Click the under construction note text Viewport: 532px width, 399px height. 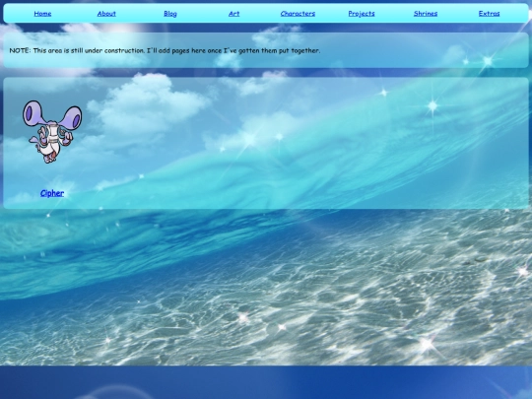[x=165, y=50]
